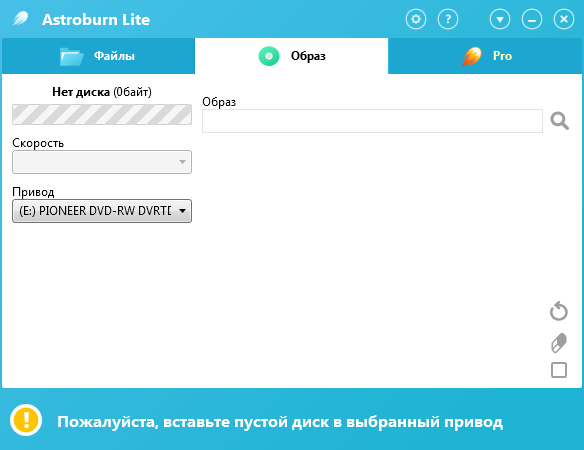Click the 'Нет диска (0байт)' text

tap(102, 92)
